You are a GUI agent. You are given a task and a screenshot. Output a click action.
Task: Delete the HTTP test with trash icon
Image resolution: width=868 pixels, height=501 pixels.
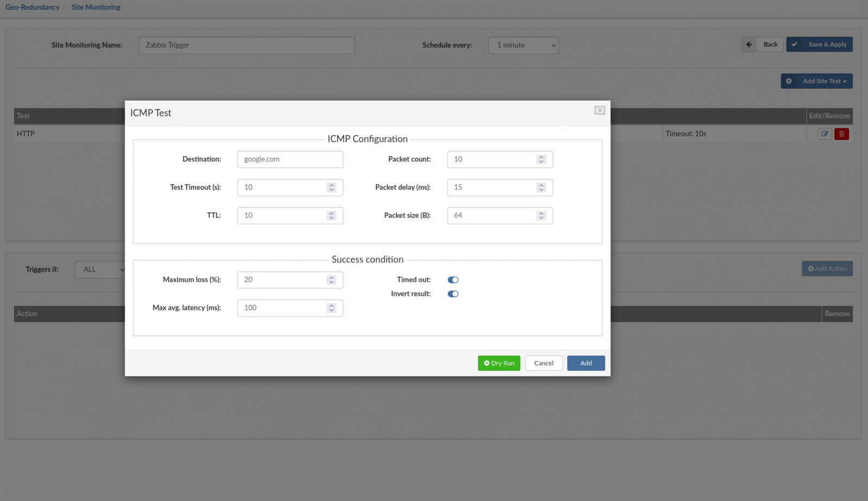coord(841,133)
